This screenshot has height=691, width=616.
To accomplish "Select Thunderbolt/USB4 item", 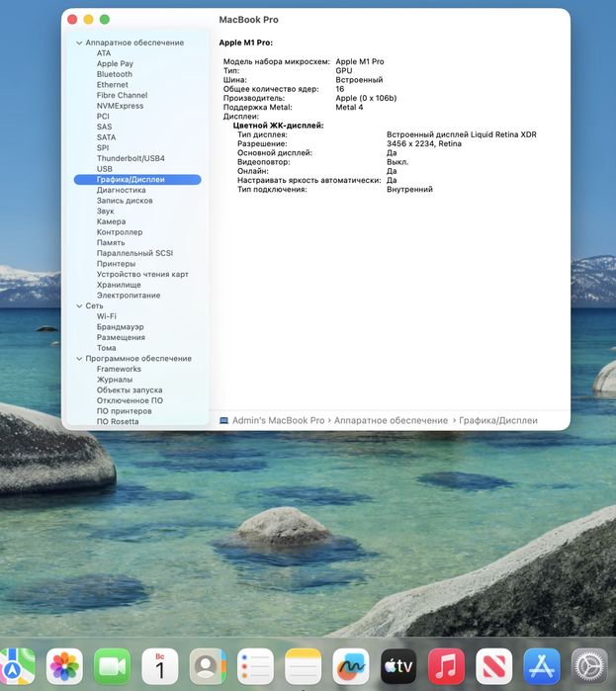I will (x=131, y=158).
